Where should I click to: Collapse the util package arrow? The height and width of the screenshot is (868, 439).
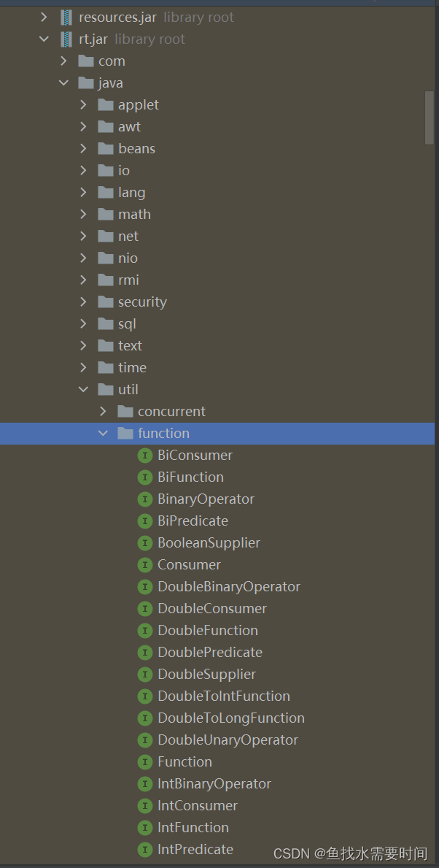(83, 390)
